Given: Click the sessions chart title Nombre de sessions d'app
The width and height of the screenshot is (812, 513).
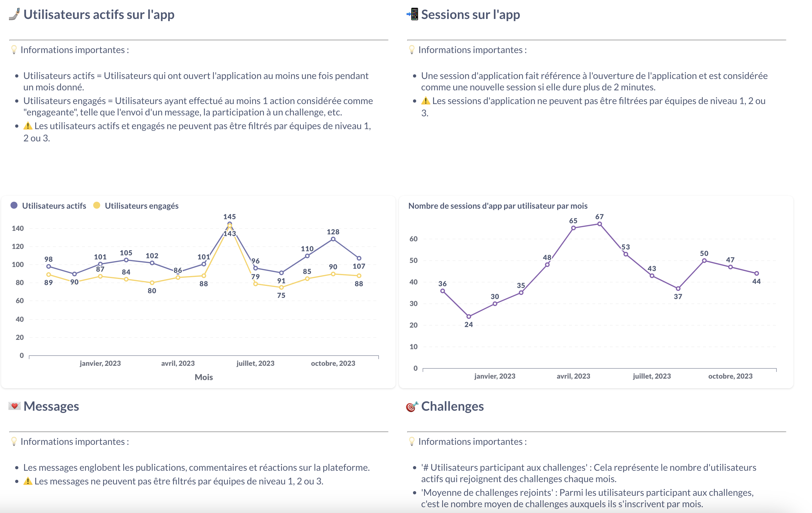Looking at the screenshot, I should 498,206.
